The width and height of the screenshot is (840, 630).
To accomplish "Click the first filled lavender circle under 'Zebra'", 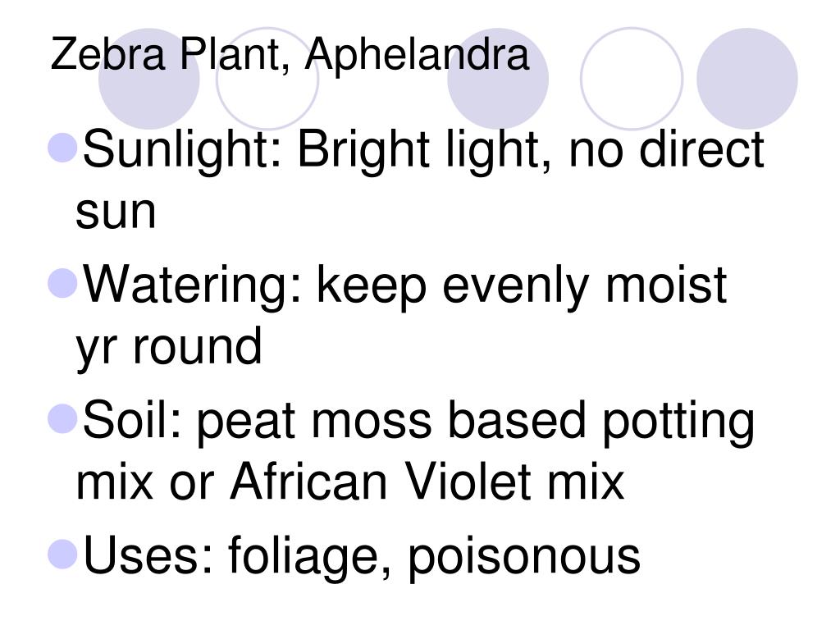I will (149, 79).
